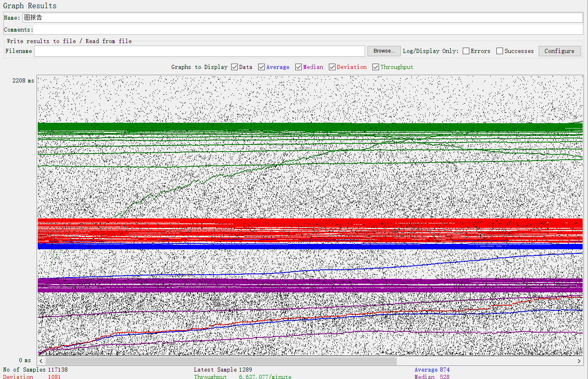Click the '0 ms' axis label

(x=25, y=360)
